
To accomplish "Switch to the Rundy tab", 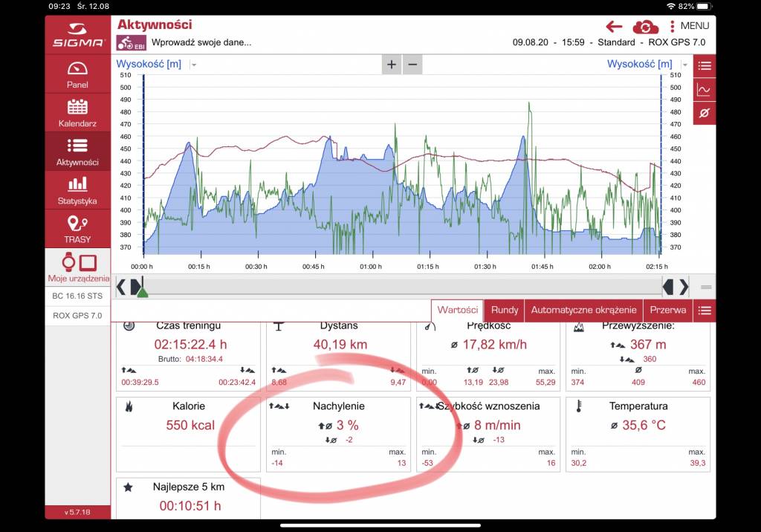I will tap(505, 310).
